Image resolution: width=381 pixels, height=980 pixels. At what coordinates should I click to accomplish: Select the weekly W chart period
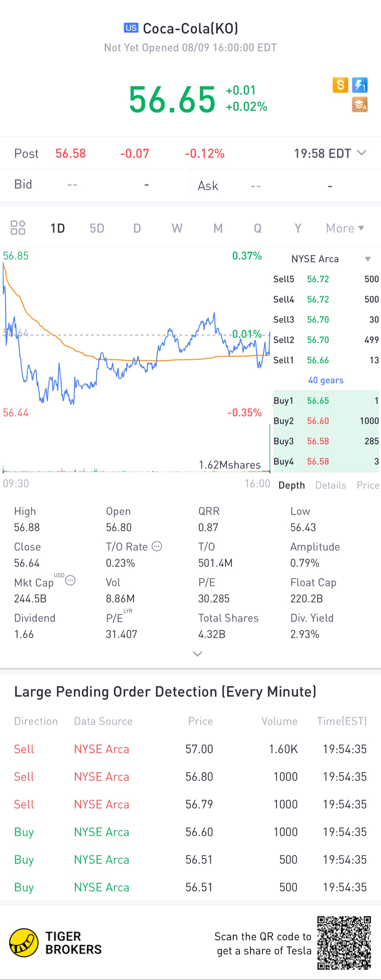click(x=177, y=228)
